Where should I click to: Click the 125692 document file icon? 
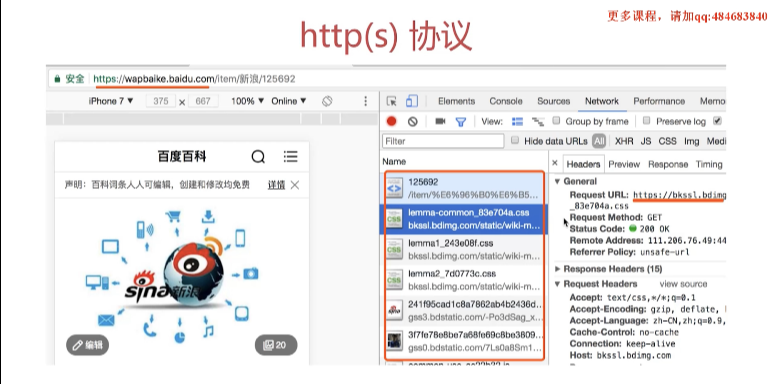pyautogui.click(x=394, y=188)
